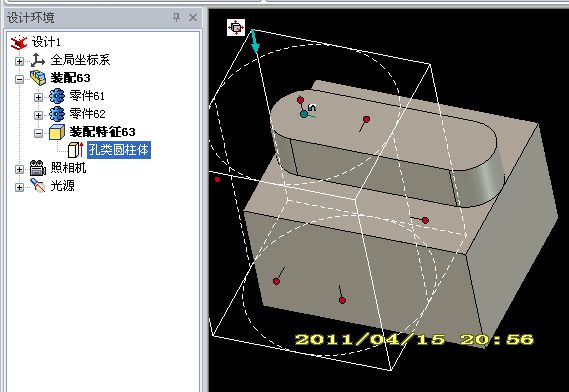Screen dimensions: 569x392
Task: Expand the 全局坐标系 node
Action: pyautogui.click(x=20, y=61)
